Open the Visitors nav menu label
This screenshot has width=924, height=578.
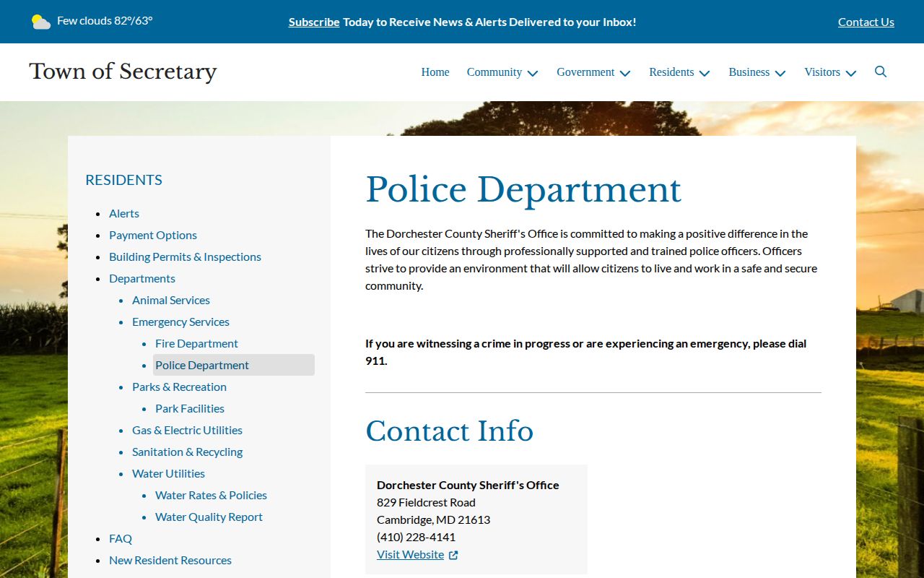[x=822, y=72]
